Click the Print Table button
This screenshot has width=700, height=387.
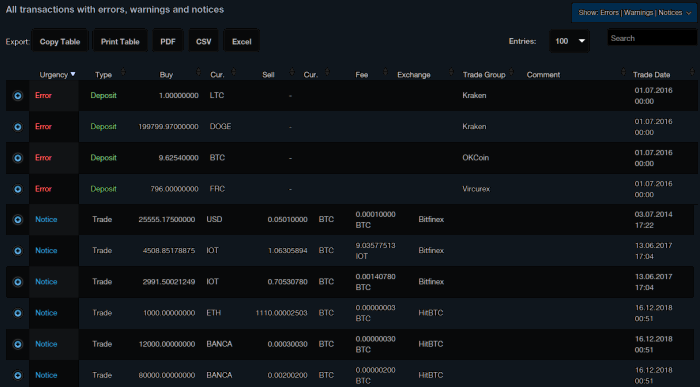click(120, 42)
